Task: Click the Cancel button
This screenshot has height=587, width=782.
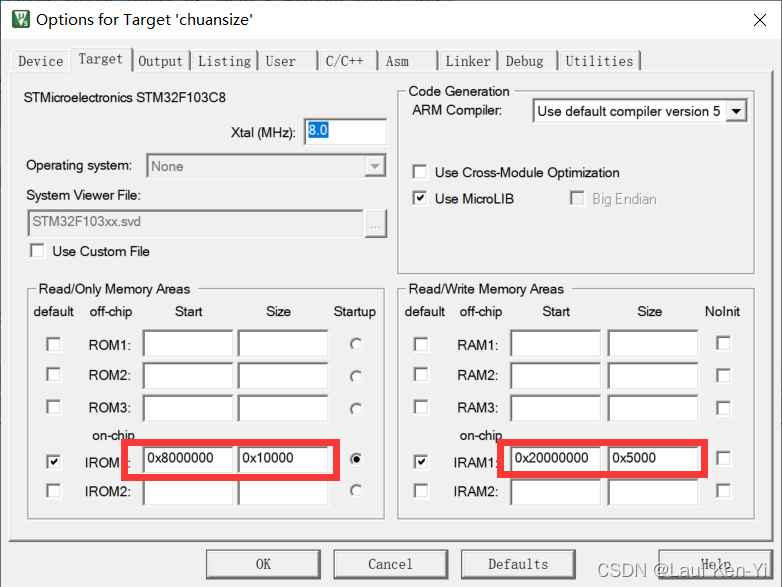Action: point(391,564)
